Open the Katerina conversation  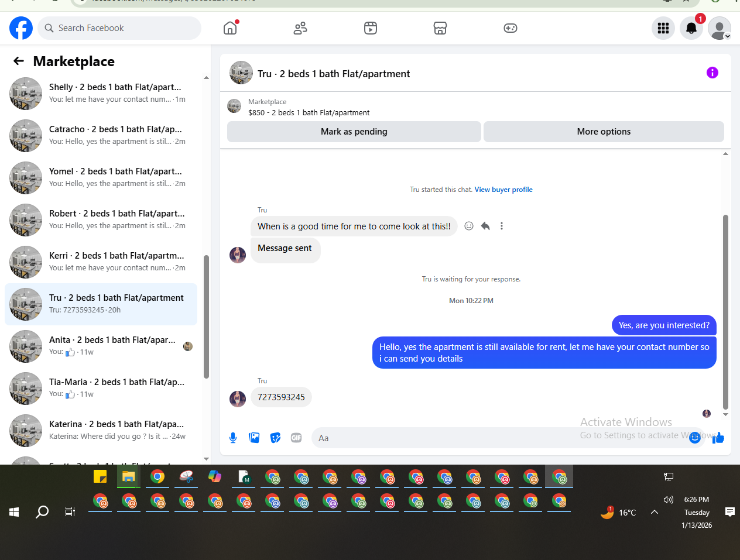pyautogui.click(x=101, y=431)
